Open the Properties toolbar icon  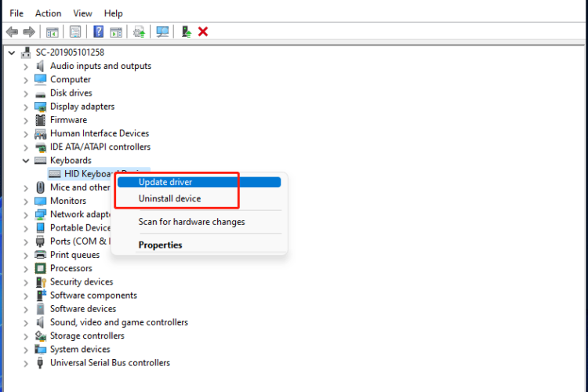coord(75,31)
